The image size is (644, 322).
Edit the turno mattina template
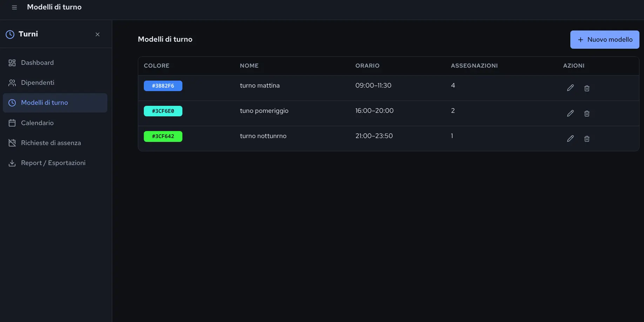(x=570, y=88)
